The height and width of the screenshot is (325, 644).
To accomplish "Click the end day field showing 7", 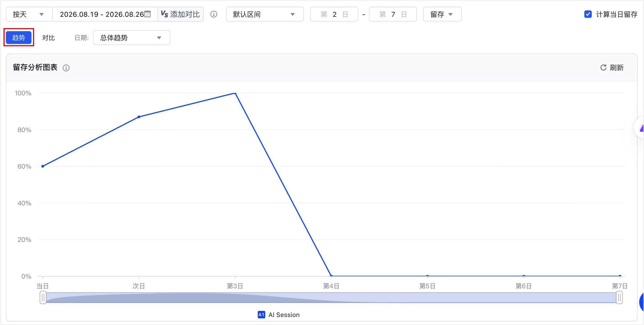I will click(x=393, y=14).
